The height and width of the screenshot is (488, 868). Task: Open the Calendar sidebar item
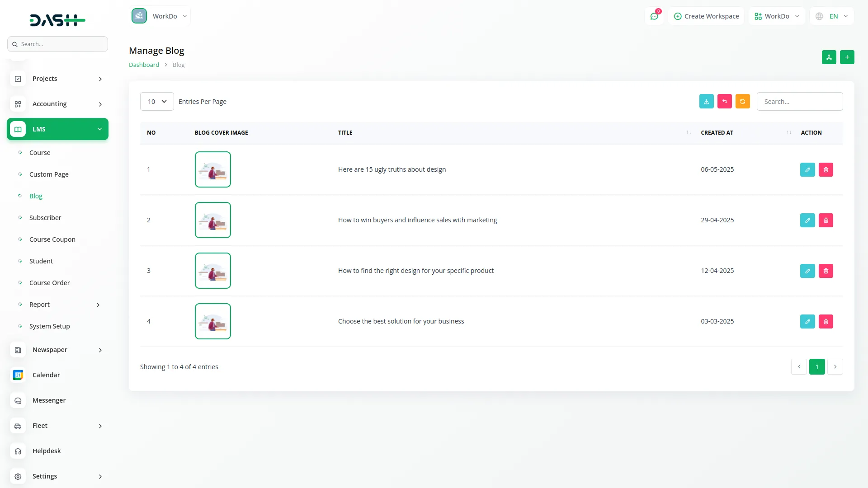pos(46,375)
